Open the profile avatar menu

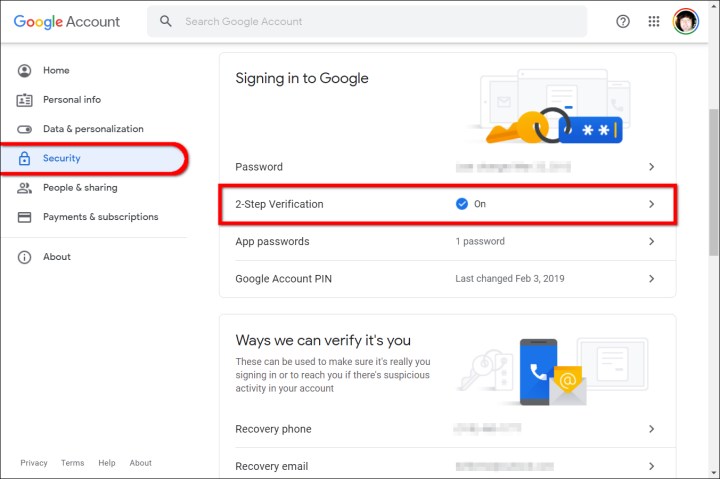coord(686,21)
